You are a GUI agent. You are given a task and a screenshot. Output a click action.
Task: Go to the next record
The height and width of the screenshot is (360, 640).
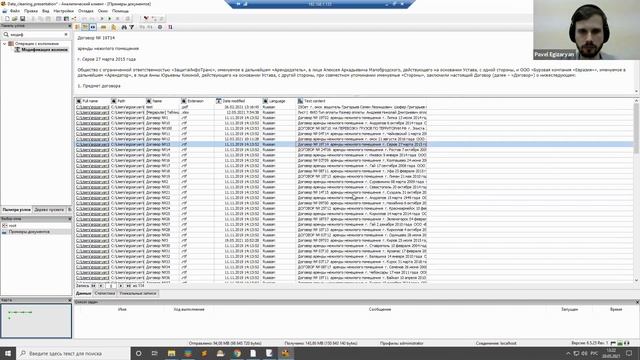[121, 286]
